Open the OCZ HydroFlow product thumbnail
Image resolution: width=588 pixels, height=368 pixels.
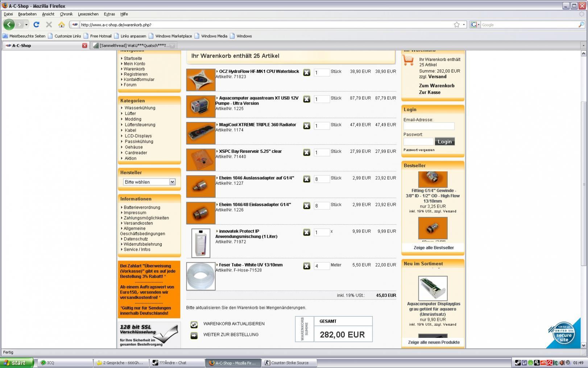(201, 80)
